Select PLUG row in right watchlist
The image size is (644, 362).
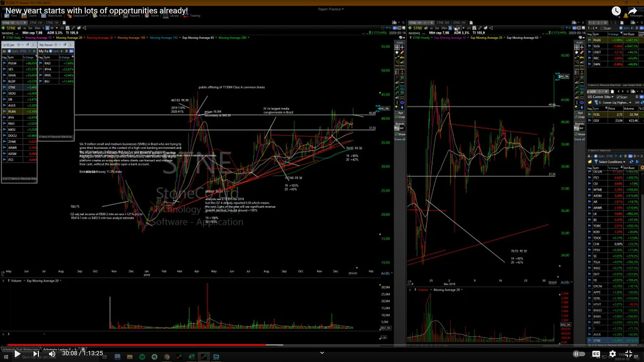[615, 40]
